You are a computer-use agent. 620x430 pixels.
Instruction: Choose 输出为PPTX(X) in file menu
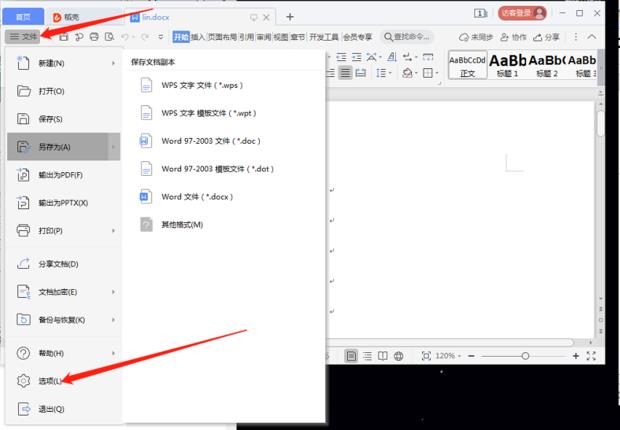click(63, 203)
